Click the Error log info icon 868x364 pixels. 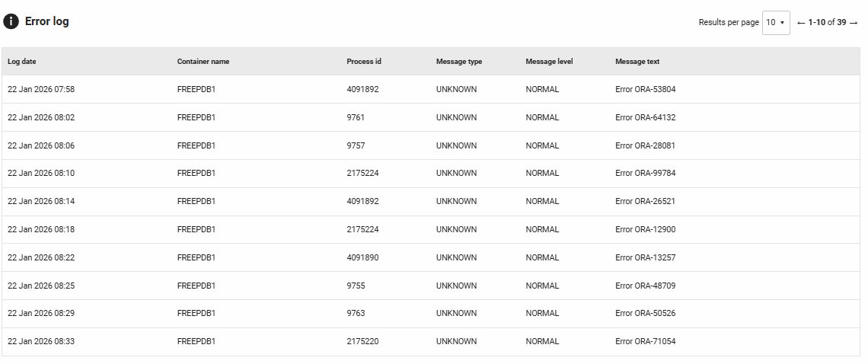click(x=11, y=21)
